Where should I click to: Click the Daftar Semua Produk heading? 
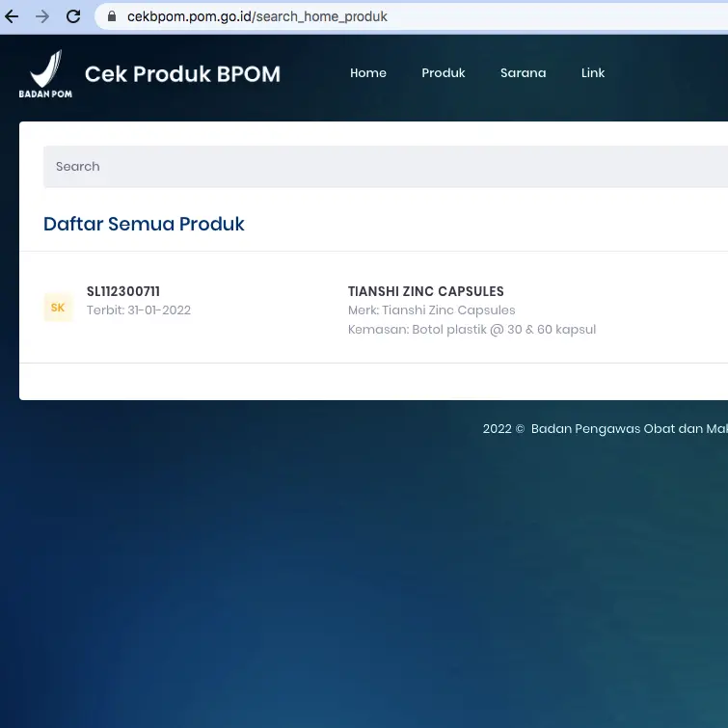(x=144, y=224)
